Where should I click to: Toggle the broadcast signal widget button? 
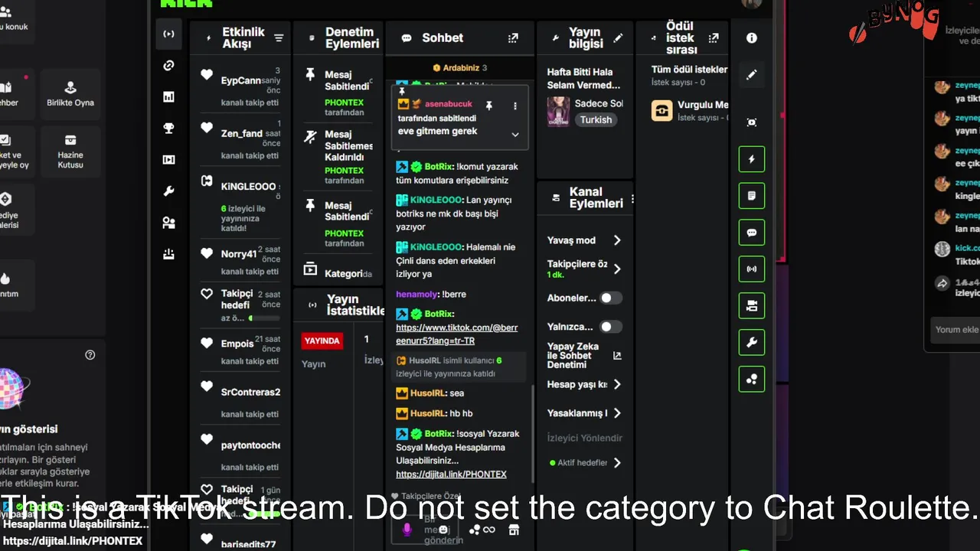752,269
